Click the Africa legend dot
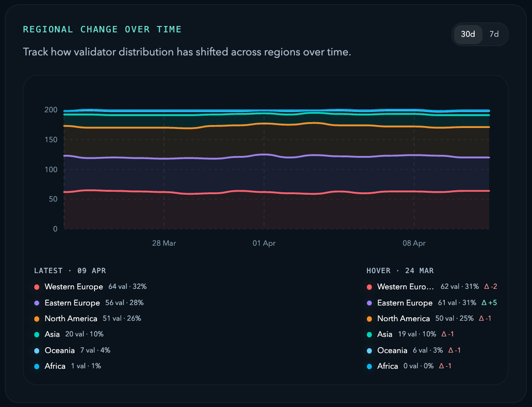Screen dimensions: 532x407 coord(38,366)
